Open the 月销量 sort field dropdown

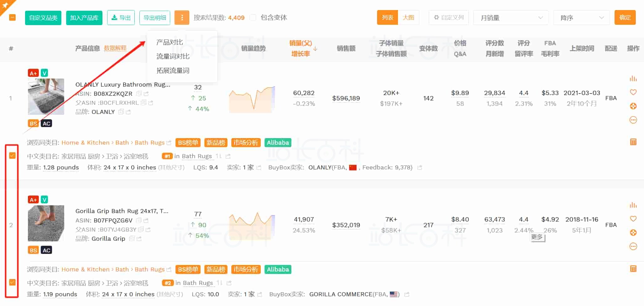point(511,18)
